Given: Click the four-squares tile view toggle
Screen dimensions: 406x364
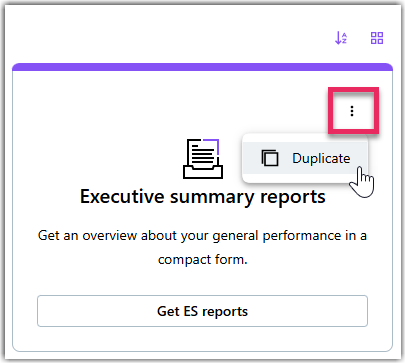Looking at the screenshot, I should pyautogui.click(x=377, y=38).
